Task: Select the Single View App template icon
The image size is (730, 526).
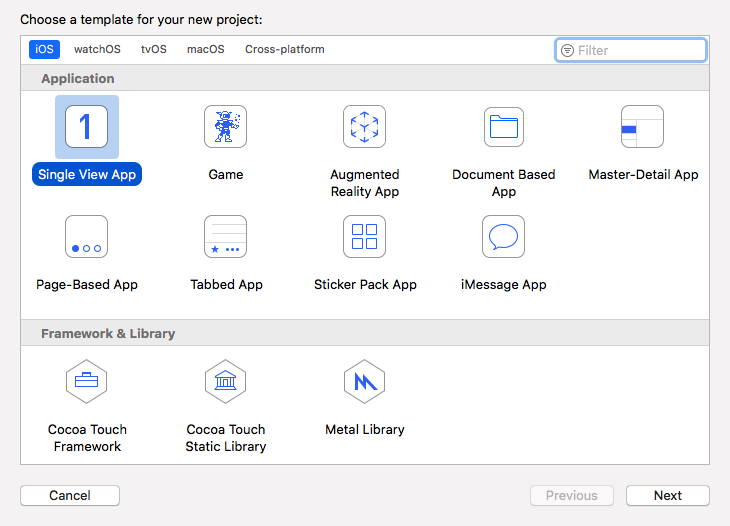Action: [86, 127]
